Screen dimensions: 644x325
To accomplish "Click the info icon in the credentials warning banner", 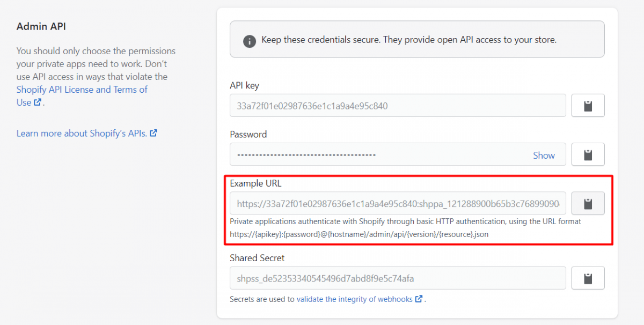I will 249,40.
